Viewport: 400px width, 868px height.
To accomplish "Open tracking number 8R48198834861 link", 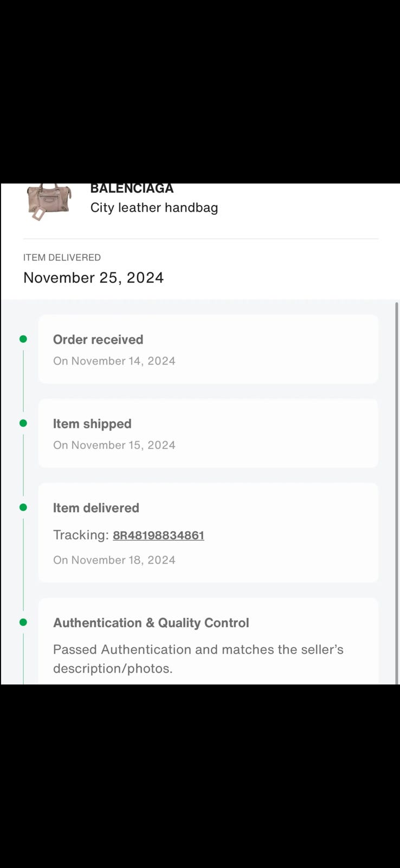I will [x=158, y=535].
